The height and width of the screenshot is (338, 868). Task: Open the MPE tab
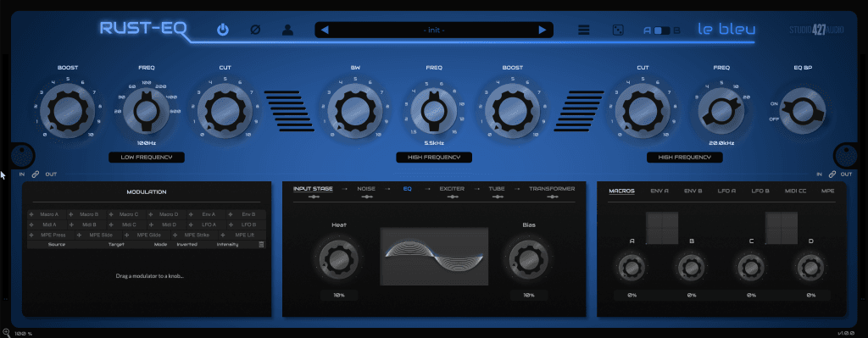click(828, 191)
